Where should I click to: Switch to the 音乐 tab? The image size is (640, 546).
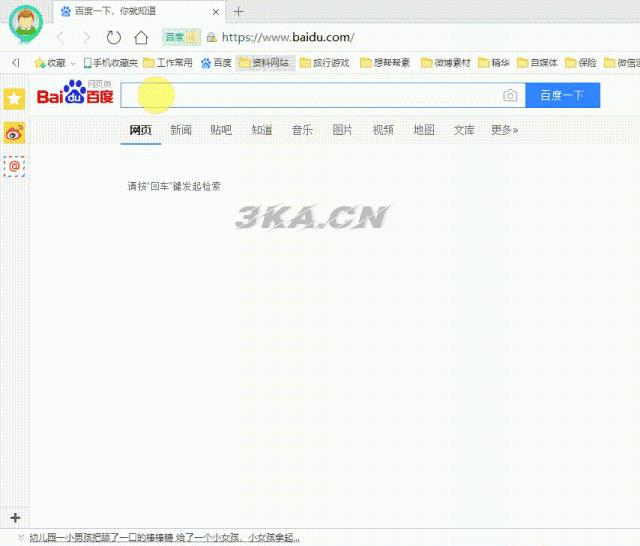point(302,130)
